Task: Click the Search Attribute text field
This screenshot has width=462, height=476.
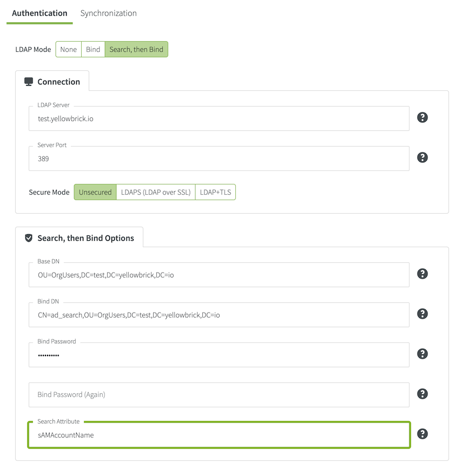Action: click(219, 435)
